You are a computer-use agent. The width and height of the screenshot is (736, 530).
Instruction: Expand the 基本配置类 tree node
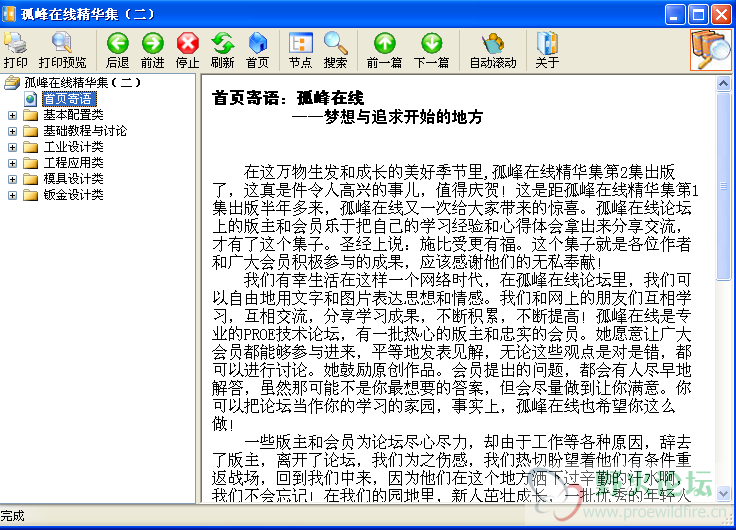(12, 115)
